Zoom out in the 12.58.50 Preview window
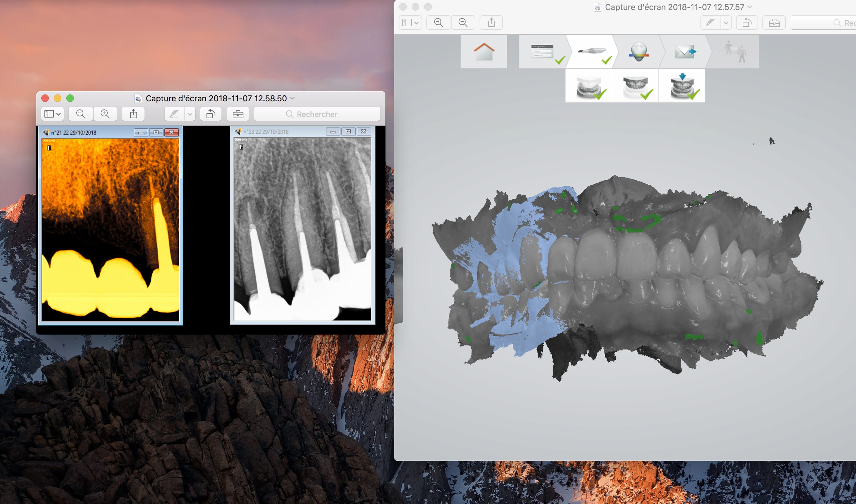This screenshot has width=856, height=504. [x=80, y=114]
